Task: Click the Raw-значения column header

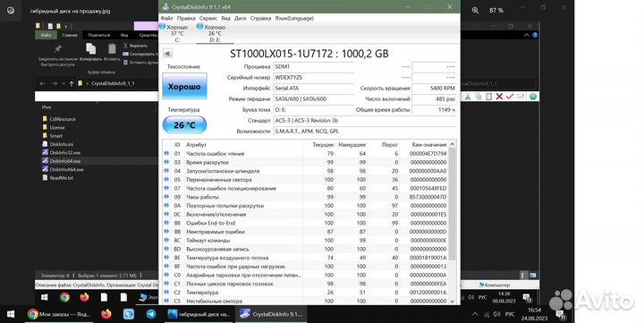Action: pyautogui.click(x=428, y=145)
